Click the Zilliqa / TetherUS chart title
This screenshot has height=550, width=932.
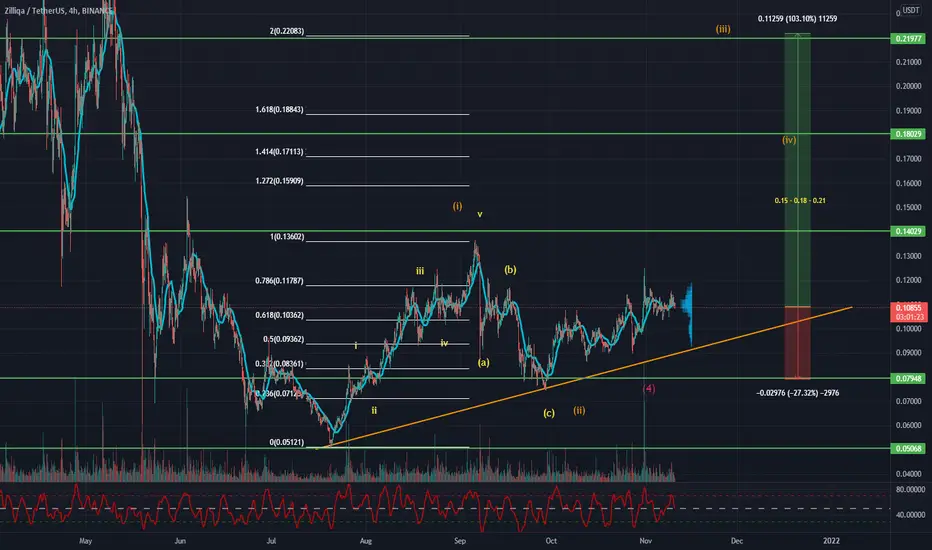click(58, 11)
